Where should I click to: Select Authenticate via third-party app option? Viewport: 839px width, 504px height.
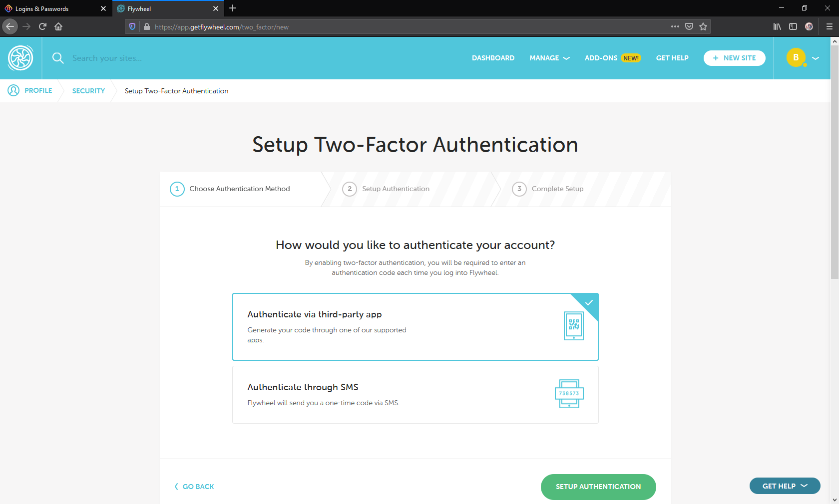tap(416, 327)
